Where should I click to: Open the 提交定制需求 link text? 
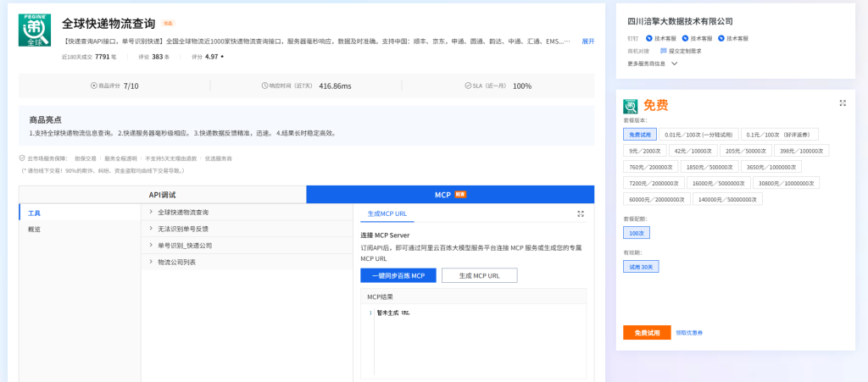685,51
